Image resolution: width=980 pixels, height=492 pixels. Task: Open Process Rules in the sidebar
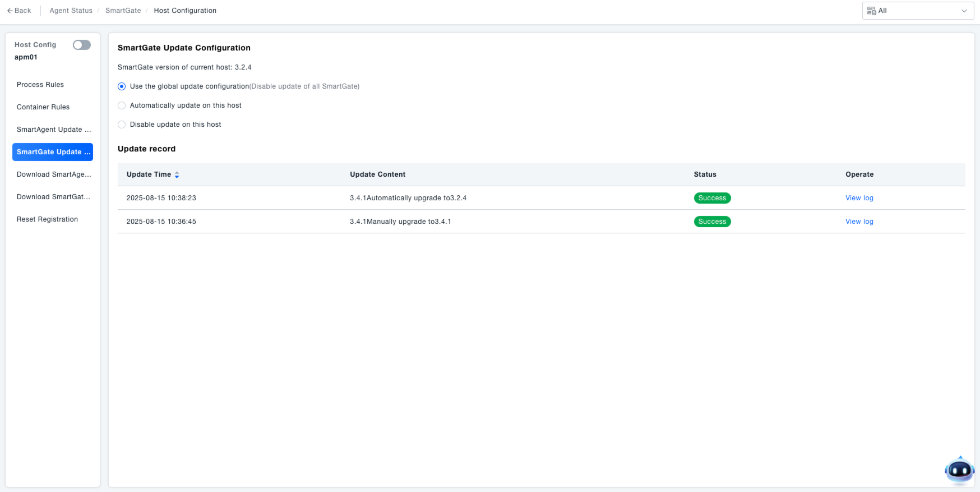pyautogui.click(x=40, y=85)
